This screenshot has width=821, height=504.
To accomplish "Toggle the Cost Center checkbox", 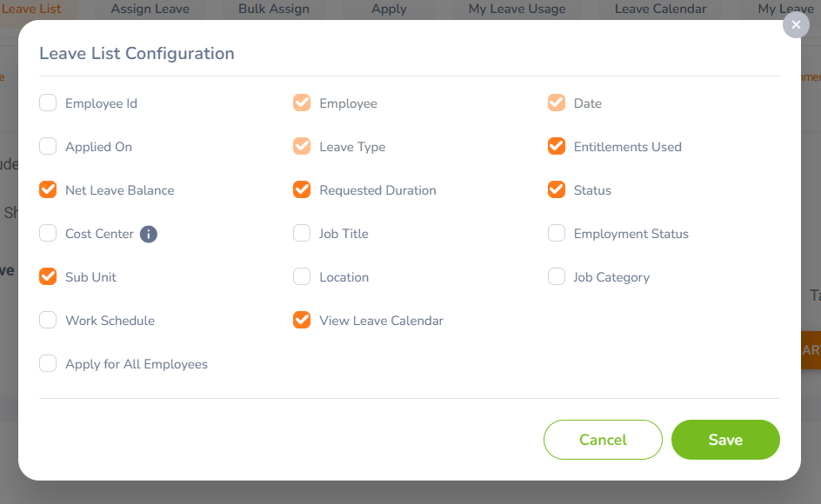I will pos(48,234).
